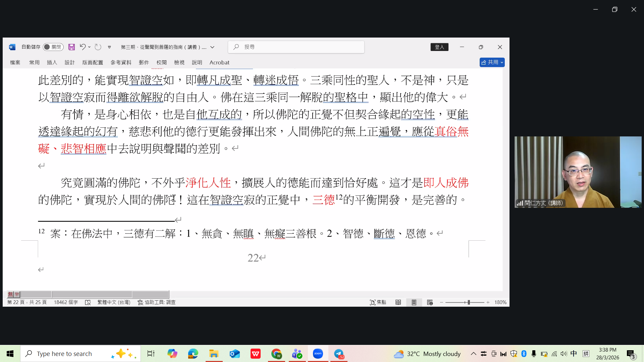Open accessibility checker in status bar
Viewport: 644px width, 362px height.
pos(157,302)
